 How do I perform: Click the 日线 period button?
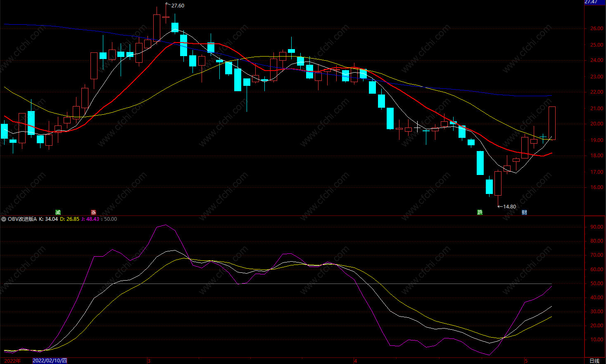(x=594, y=361)
